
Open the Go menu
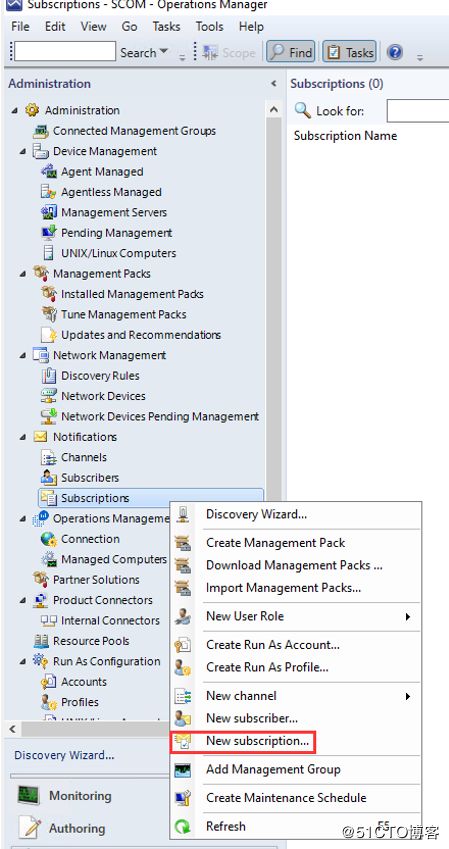[x=129, y=27]
